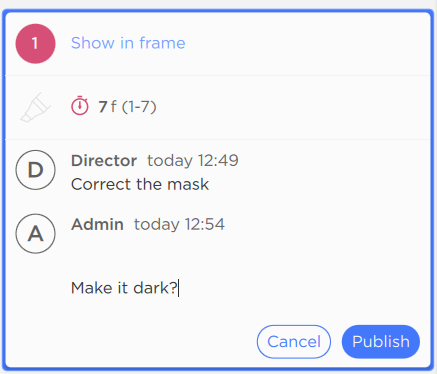This screenshot has height=374, width=437.
Task: Click the Admin author name
Action: tap(97, 224)
